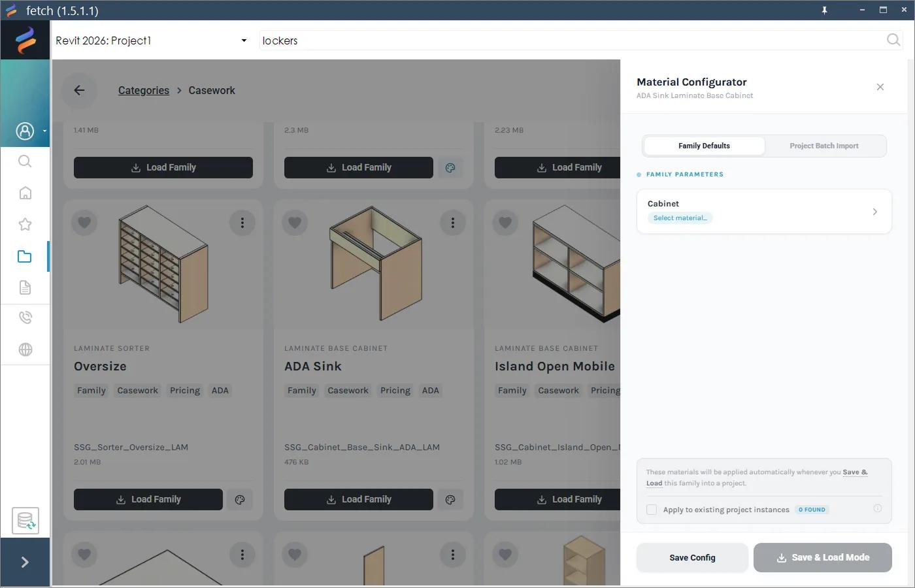Open material palette for Oversize sorter

pos(240,500)
